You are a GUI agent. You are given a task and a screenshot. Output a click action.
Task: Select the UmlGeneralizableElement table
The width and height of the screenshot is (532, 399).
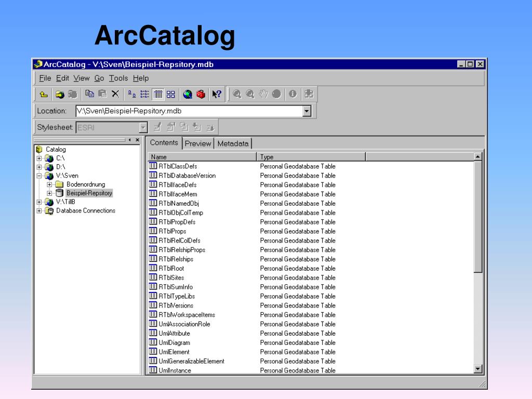[x=191, y=362]
